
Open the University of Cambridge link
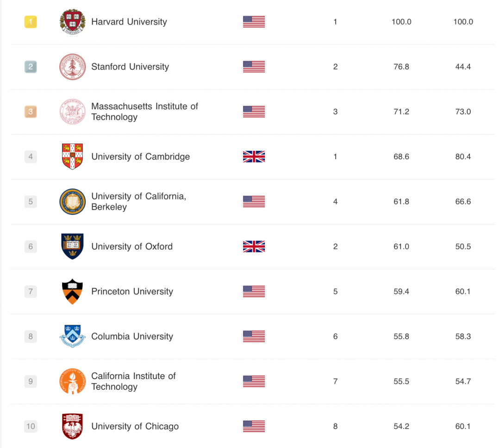pyautogui.click(x=140, y=156)
